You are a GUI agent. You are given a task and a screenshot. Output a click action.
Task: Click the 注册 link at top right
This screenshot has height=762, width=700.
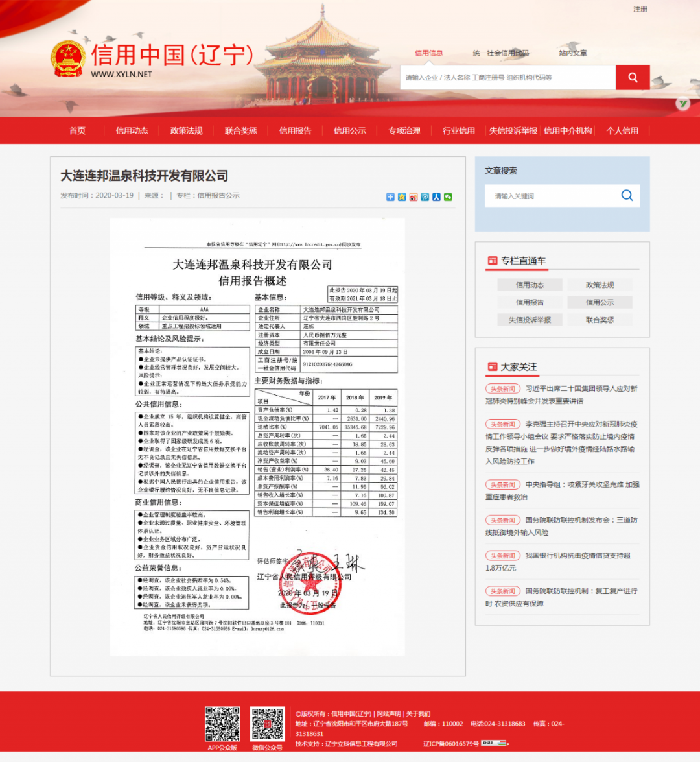click(640, 9)
